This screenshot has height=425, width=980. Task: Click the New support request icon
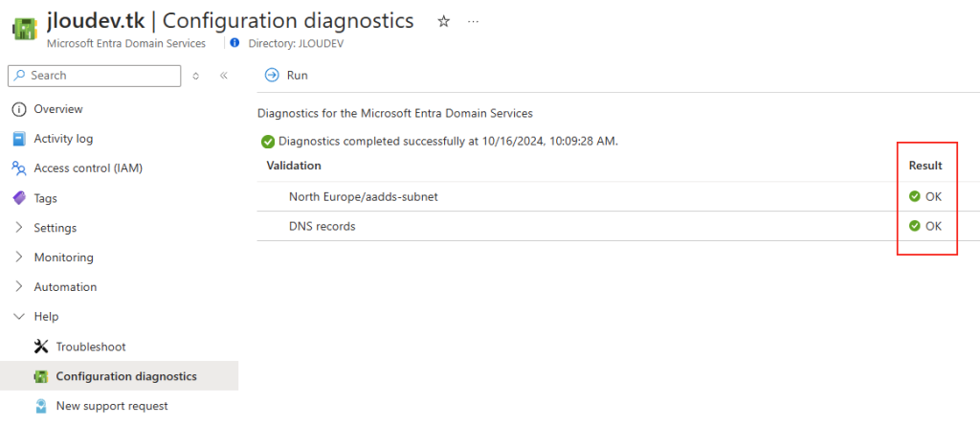coord(41,406)
